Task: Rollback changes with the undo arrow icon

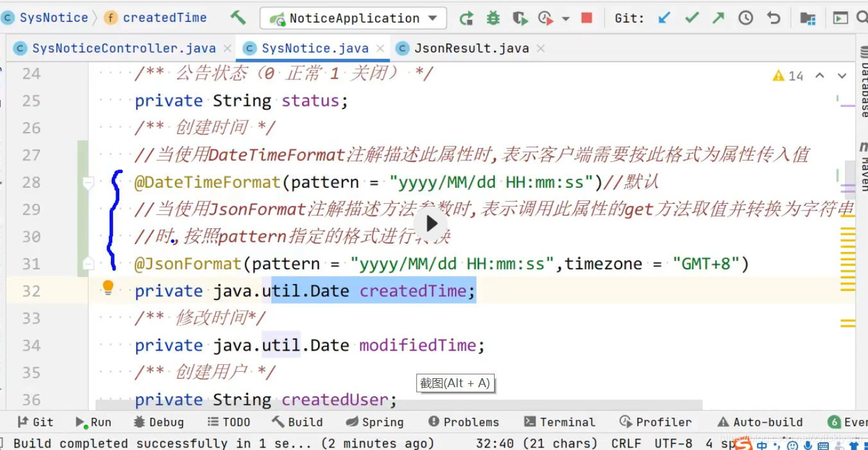Action: tap(774, 18)
